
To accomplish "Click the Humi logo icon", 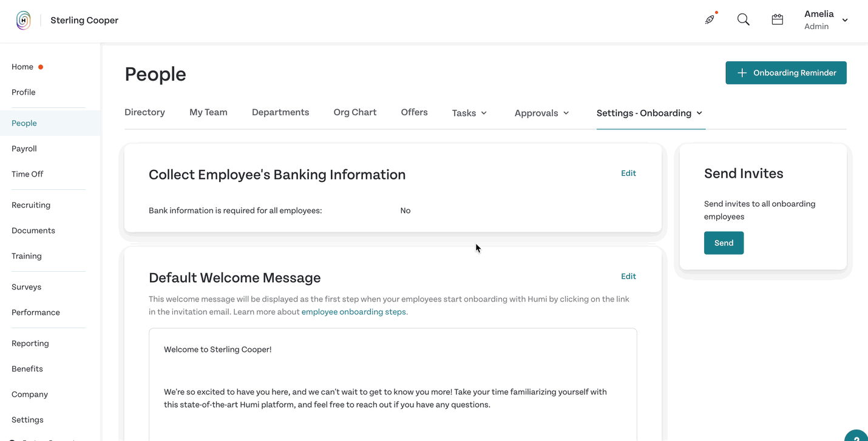I will coord(23,20).
